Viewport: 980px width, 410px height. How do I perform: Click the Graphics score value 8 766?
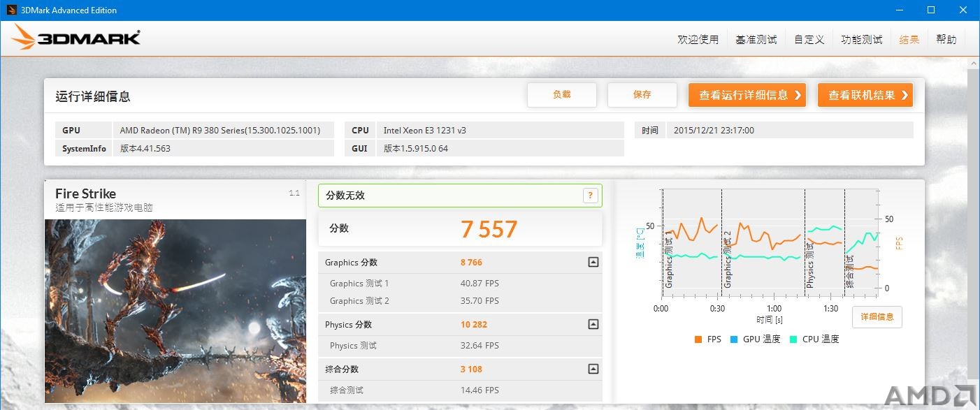point(471,263)
